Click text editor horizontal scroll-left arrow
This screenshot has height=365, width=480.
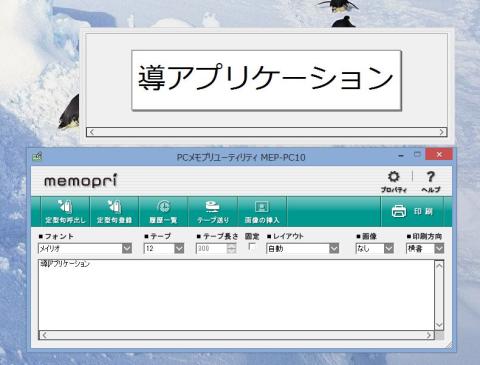tap(44, 335)
